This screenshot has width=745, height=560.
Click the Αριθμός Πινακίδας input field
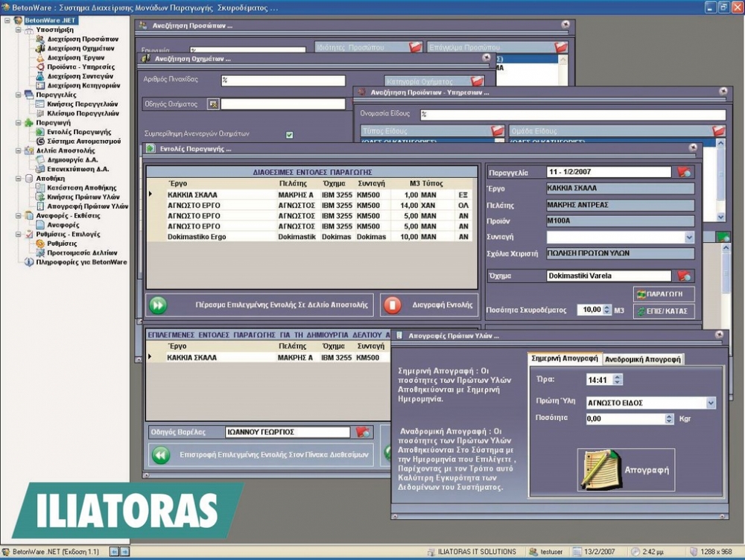pyautogui.click(x=283, y=80)
